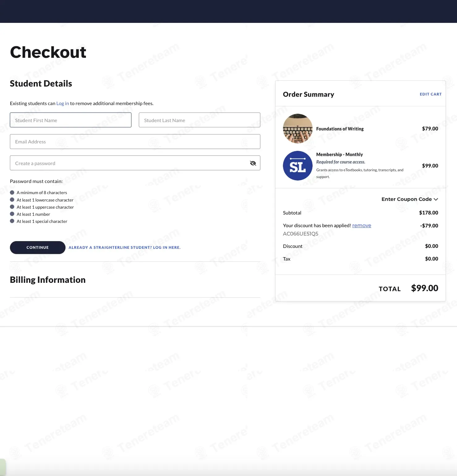457x476 pixels.
Task: Expand the Enter Coupon Code dropdown
Action: click(410, 199)
